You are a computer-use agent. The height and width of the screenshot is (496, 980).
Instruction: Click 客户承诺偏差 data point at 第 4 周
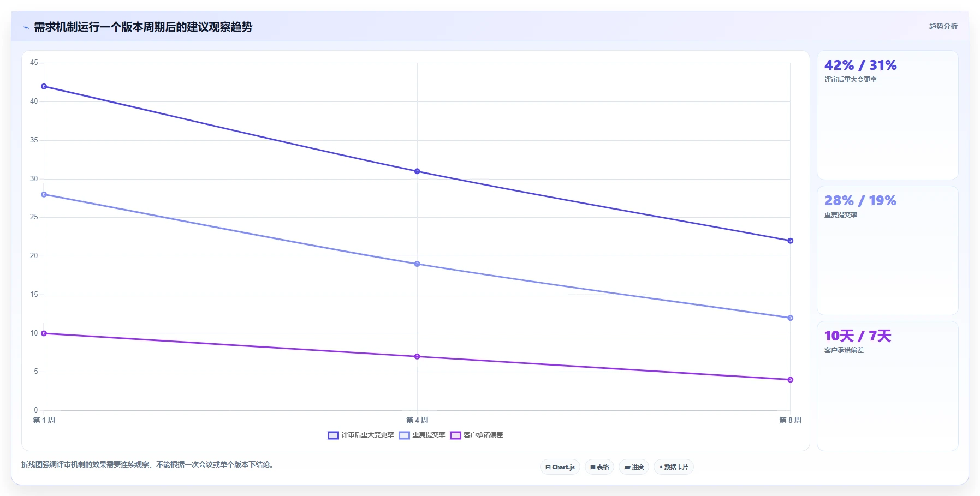(417, 356)
